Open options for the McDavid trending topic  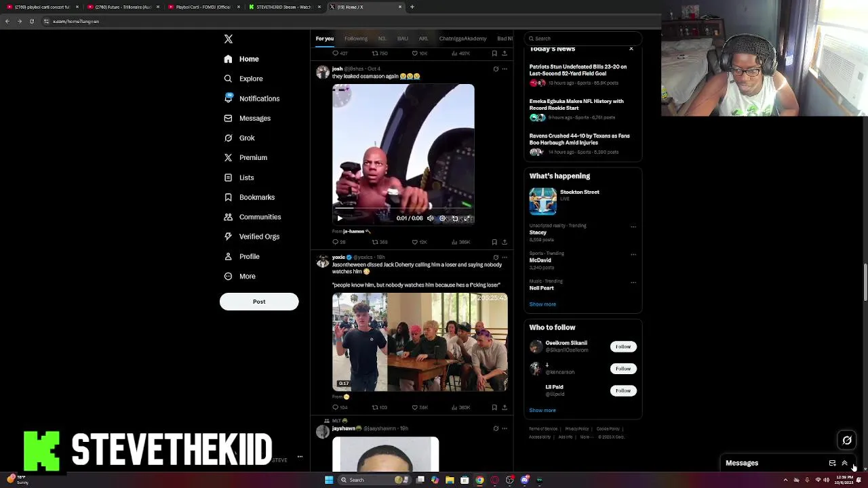pos(633,255)
